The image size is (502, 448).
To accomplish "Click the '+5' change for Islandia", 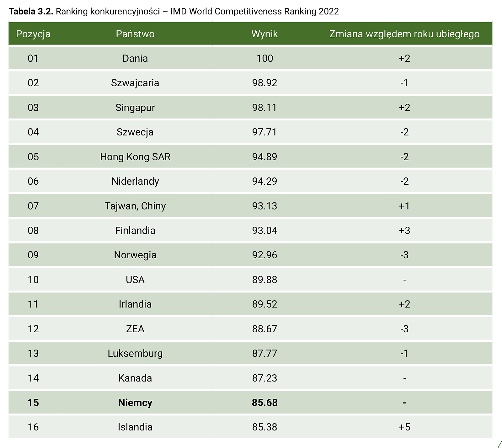I will [x=404, y=427].
